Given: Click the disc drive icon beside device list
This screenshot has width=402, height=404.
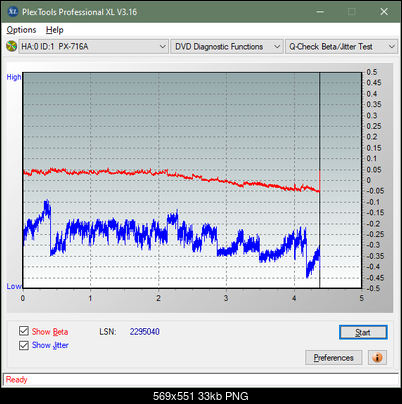Looking at the screenshot, I should 11,46.
